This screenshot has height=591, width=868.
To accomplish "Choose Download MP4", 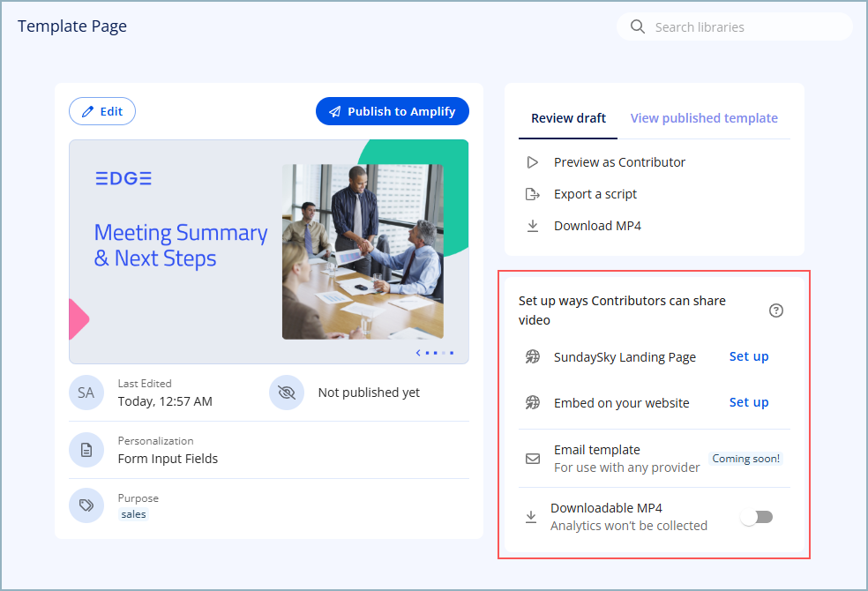I will (597, 226).
